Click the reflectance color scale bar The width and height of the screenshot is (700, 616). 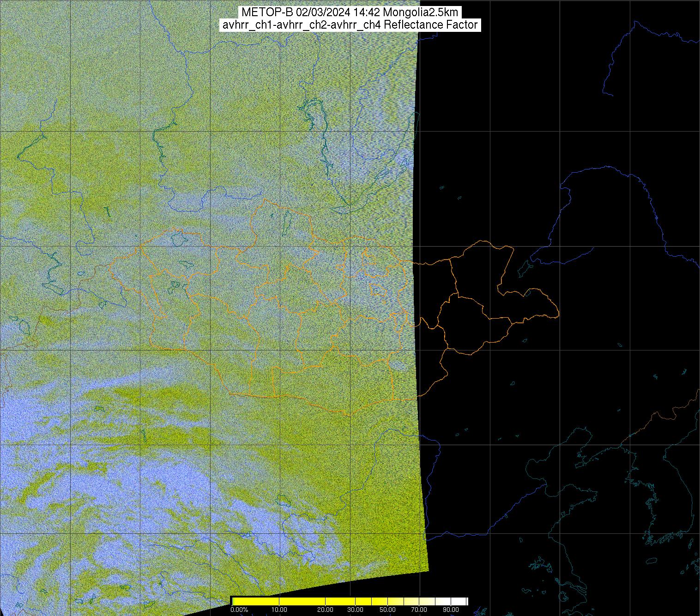[350, 601]
